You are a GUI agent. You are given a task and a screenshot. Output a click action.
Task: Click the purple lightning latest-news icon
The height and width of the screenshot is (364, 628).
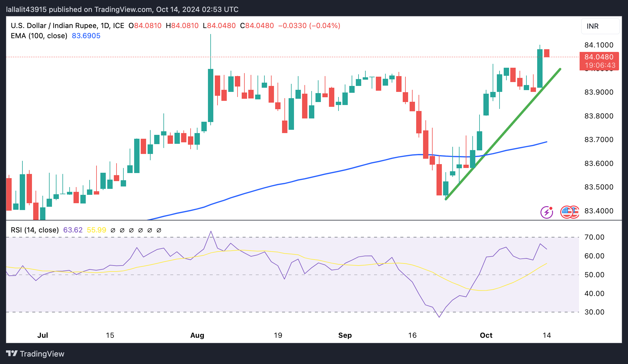[546, 212]
